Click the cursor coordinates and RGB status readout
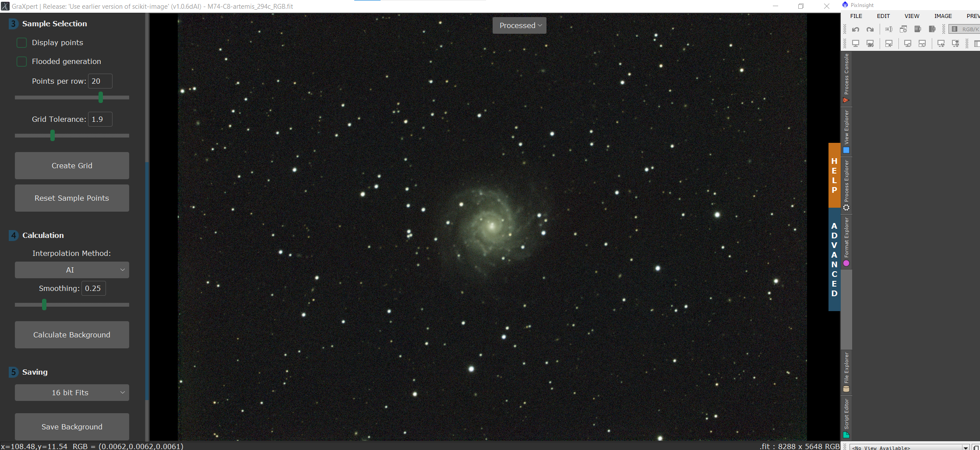The height and width of the screenshot is (450, 980). tap(92, 446)
